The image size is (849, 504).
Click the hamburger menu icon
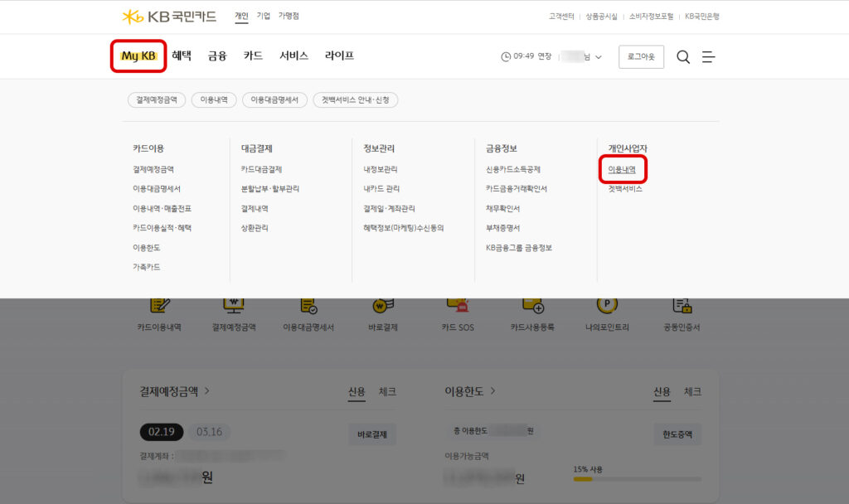pyautogui.click(x=710, y=56)
